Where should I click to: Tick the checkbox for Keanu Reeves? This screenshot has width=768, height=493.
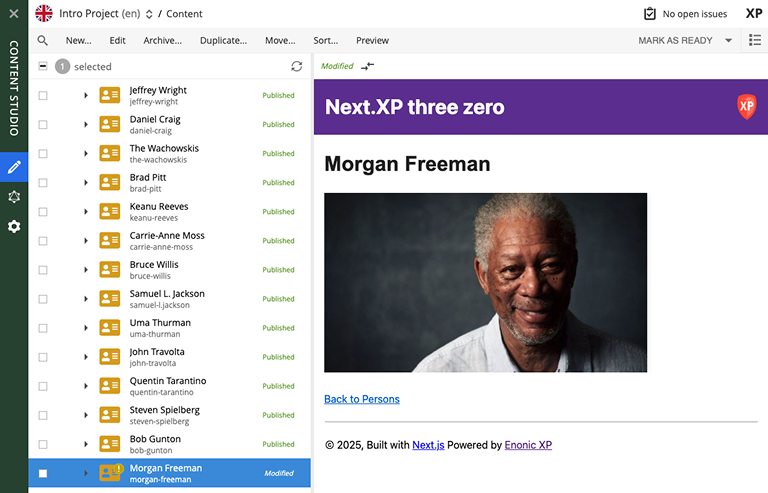click(43, 212)
